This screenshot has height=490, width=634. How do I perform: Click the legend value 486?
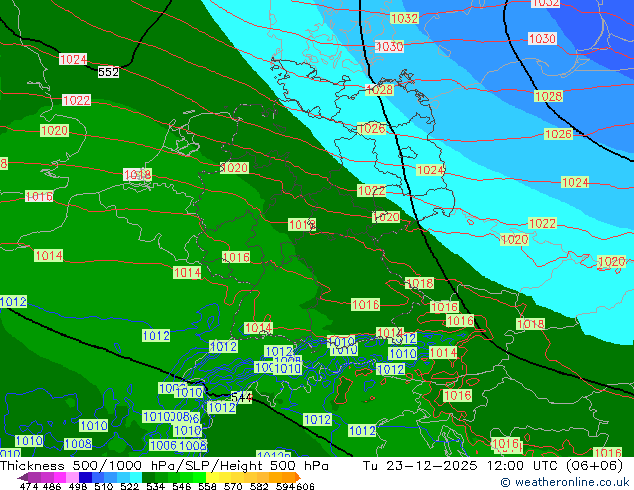(52, 486)
